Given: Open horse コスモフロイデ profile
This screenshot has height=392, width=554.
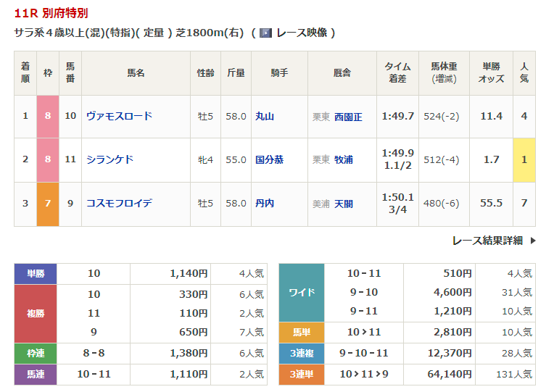Looking at the screenshot, I should pos(119,203).
